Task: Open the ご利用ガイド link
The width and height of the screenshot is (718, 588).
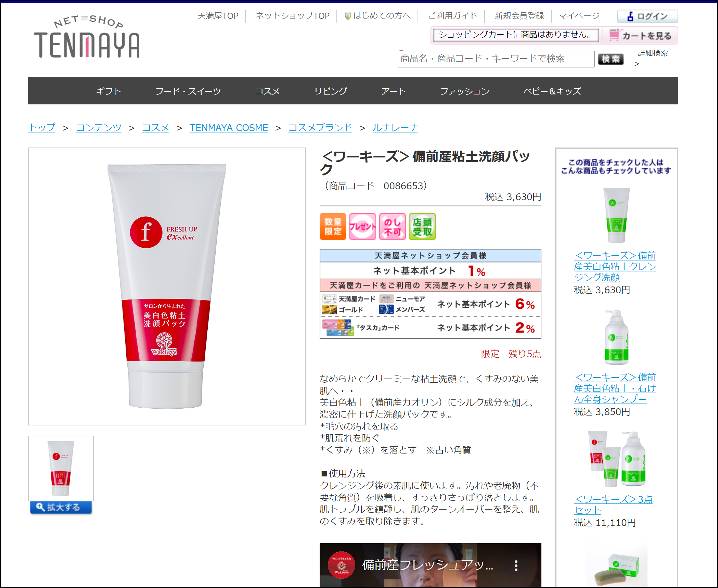Action: coord(452,16)
